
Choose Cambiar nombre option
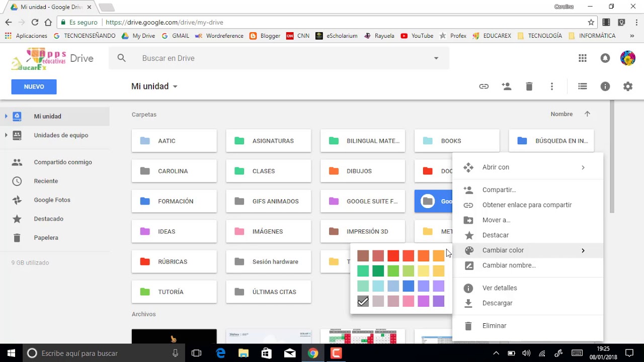point(528,265)
